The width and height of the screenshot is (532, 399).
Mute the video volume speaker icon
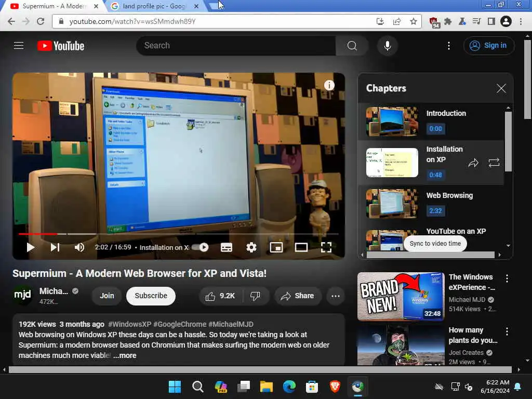pos(79,247)
